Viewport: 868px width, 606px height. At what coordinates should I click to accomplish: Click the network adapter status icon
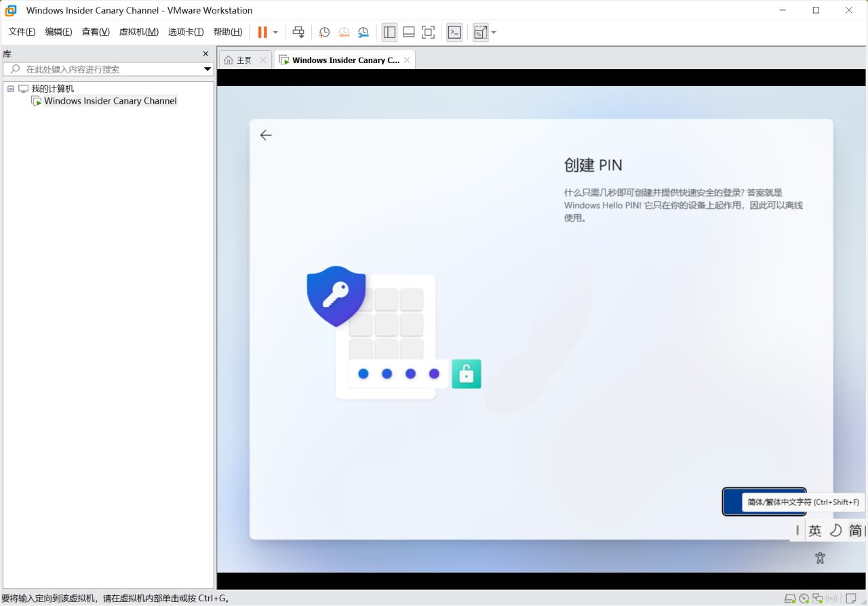pos(818,598)
